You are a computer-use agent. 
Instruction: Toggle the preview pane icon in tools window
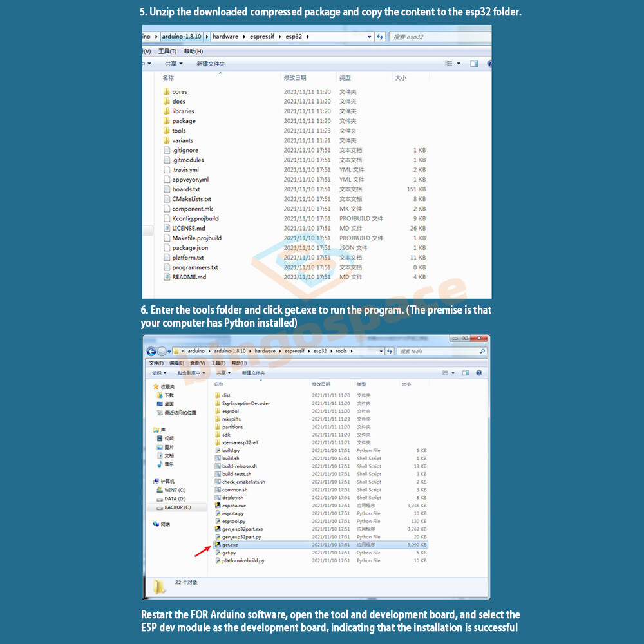click(466, 373)
